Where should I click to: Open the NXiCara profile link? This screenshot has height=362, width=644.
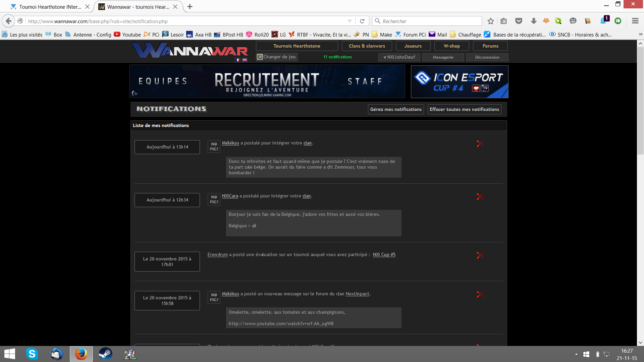point(230,196)
